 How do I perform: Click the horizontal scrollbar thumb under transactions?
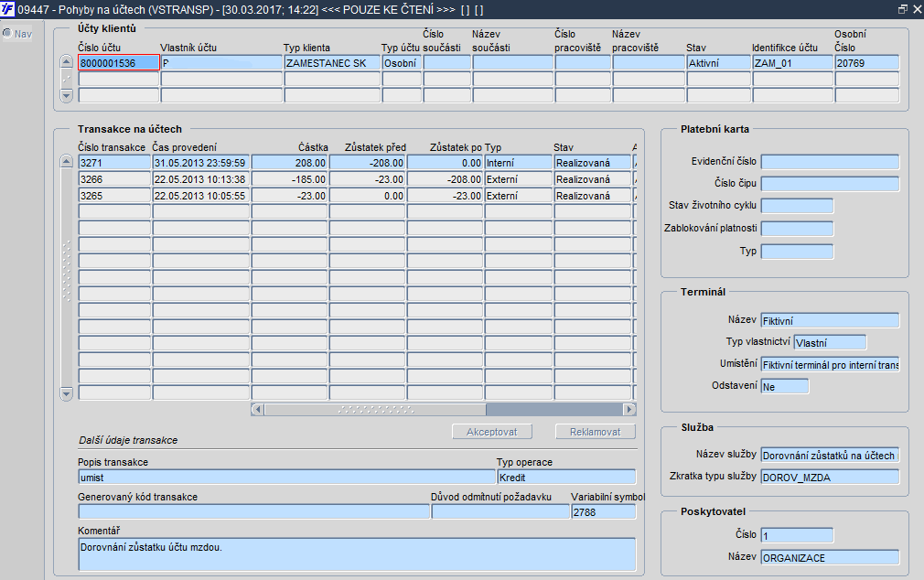tap(375, 409)
